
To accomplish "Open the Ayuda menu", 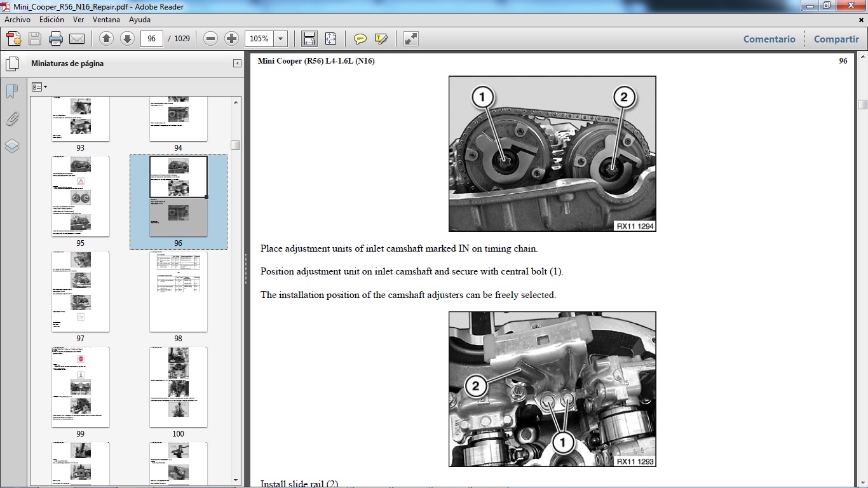I will [x=140, y=20].
